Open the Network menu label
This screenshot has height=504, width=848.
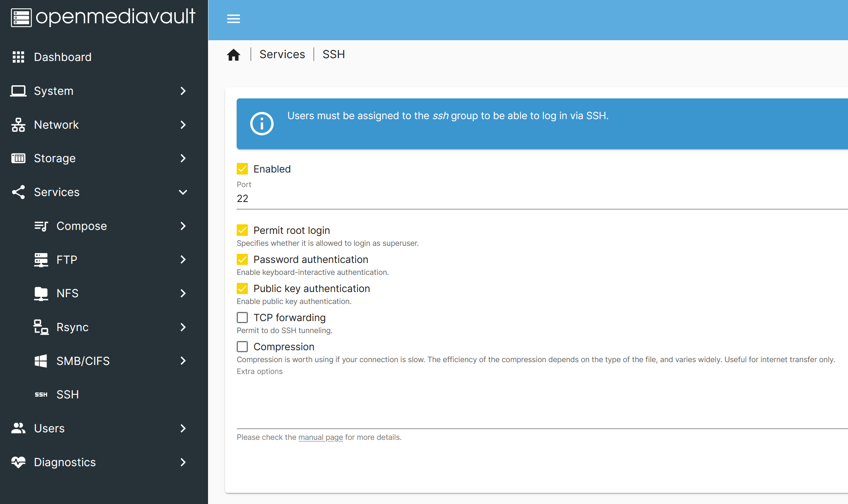pos(57,125)
